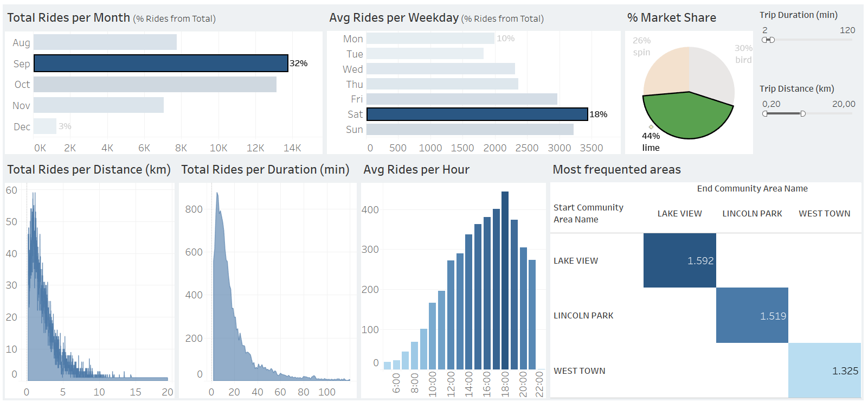
Task: Click the green lime pie slice
Action: coord(687,117)
